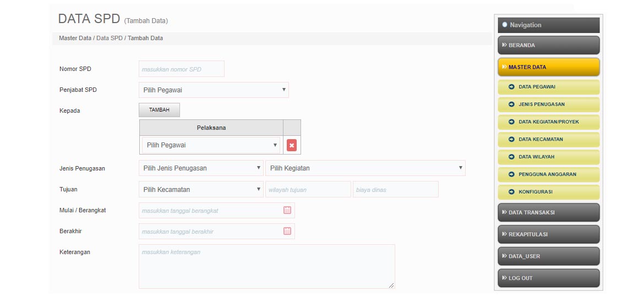
Task: Open Pengguna Anggaran submenu link
Action: (x=549, y=174)
